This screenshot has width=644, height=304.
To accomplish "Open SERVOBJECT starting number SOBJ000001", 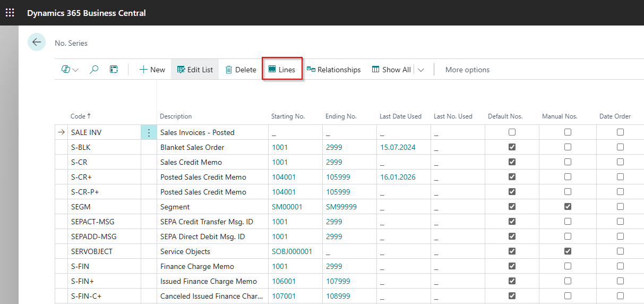I will pyautogui.click(x=292, y=251).
